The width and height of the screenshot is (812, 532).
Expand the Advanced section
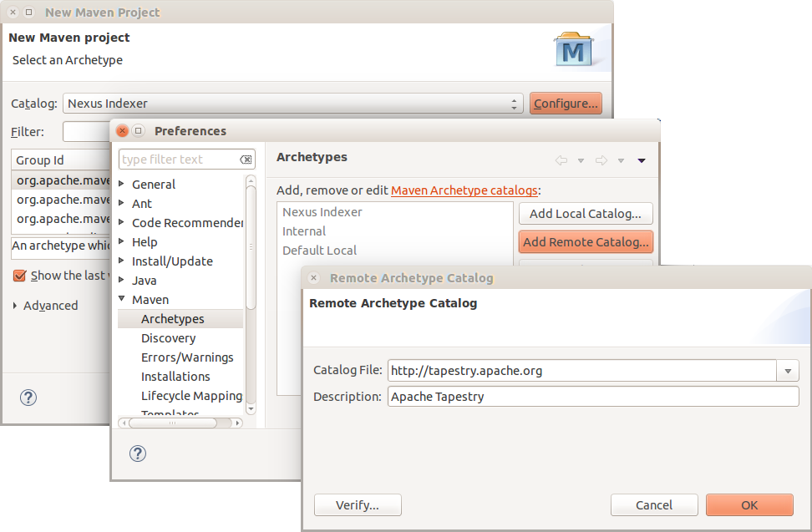pos(15,306)
